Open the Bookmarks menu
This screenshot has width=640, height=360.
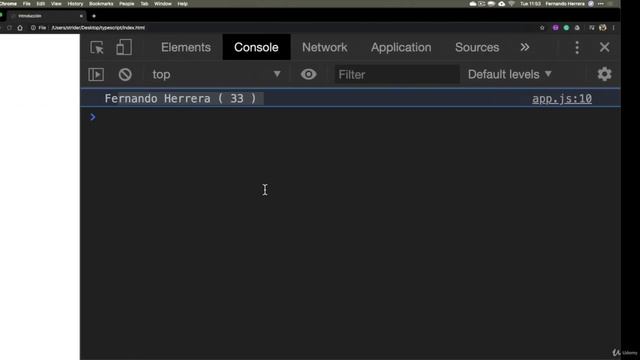coord(101,4)
